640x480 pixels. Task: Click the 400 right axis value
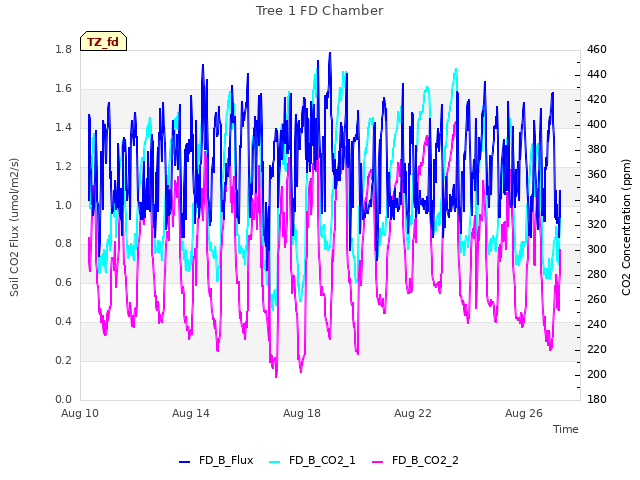coord(597,124)
